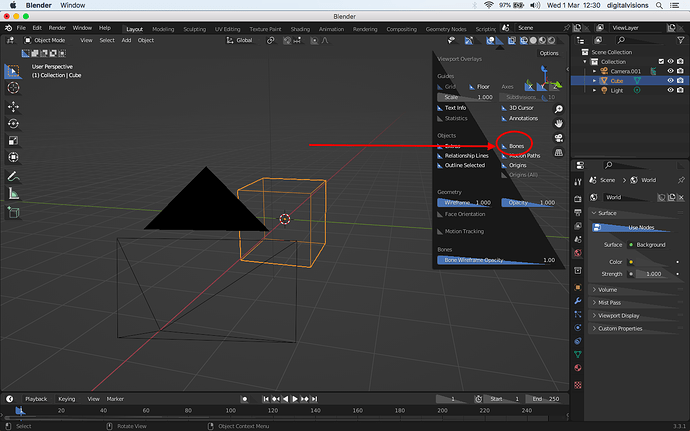Expand the Cube tree item arrow
The image size is (690, 431).
click(595, 81)
